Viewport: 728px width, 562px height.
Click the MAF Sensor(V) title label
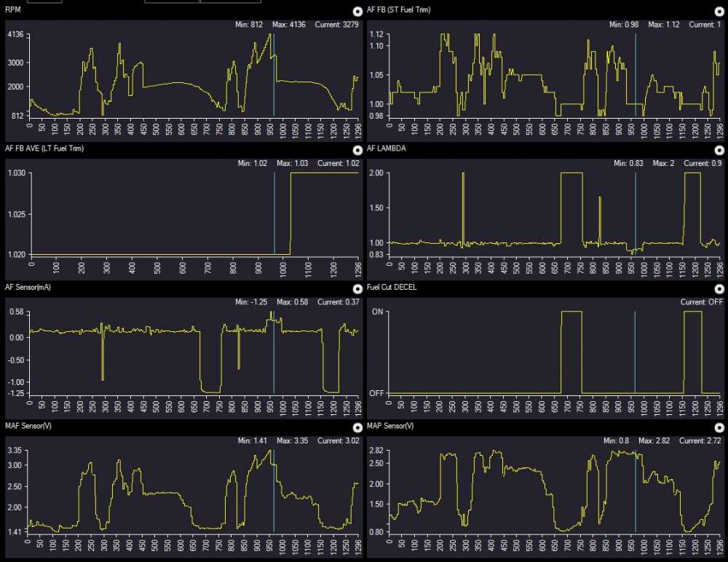point(27,427)
